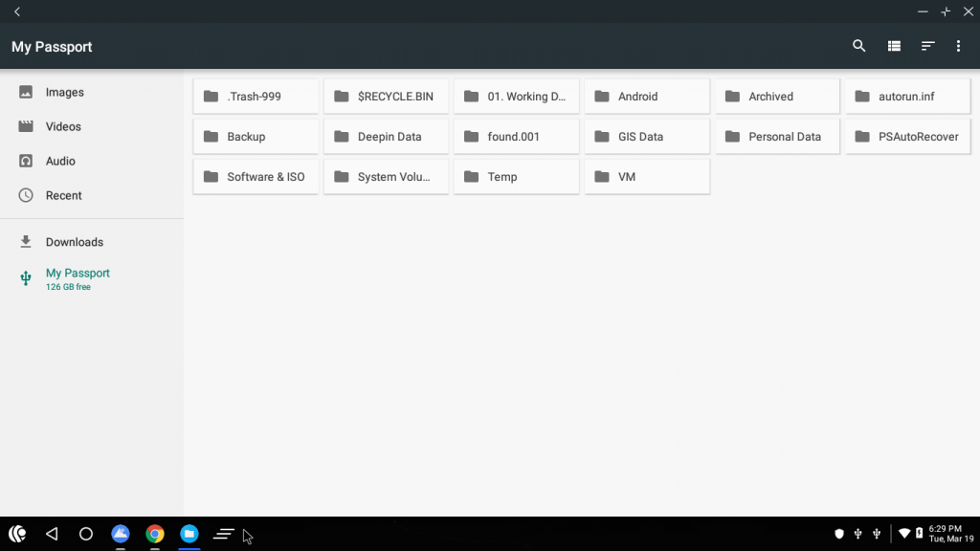
Task: Open the three-dot overflow menu
Action: point(958,45)
